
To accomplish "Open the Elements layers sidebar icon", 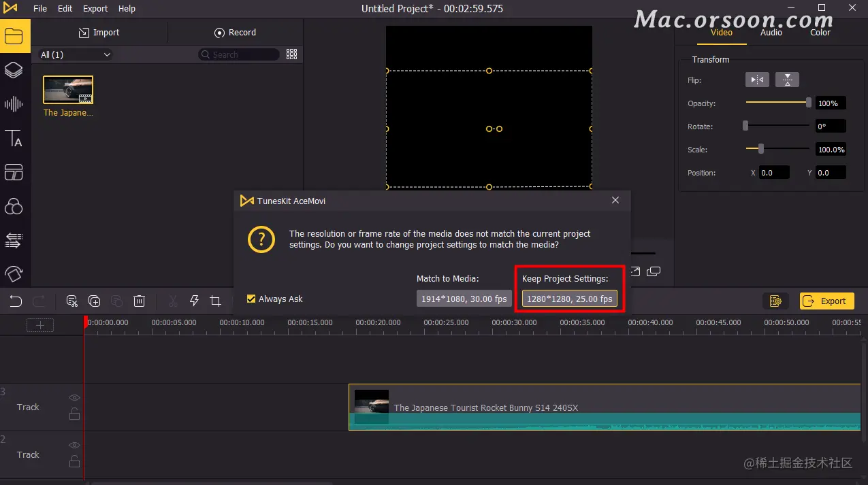I will point(14,70).
